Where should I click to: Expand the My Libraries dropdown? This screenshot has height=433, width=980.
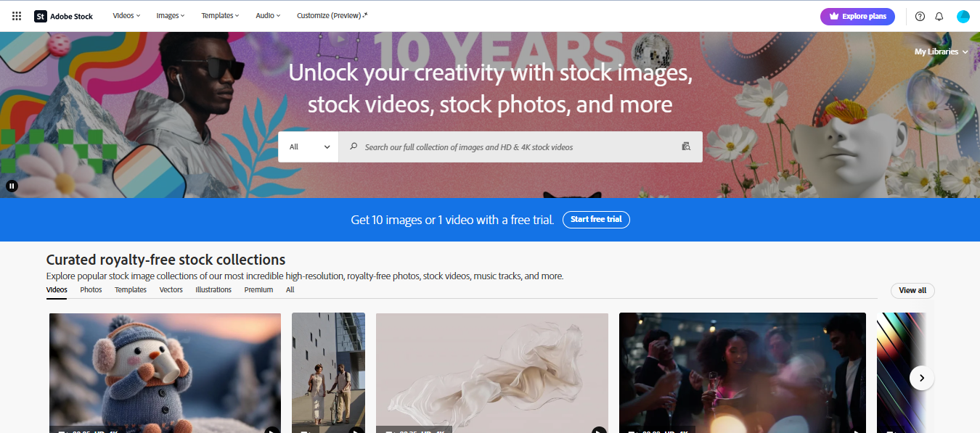pyautogui.click(x=941, y=51)
